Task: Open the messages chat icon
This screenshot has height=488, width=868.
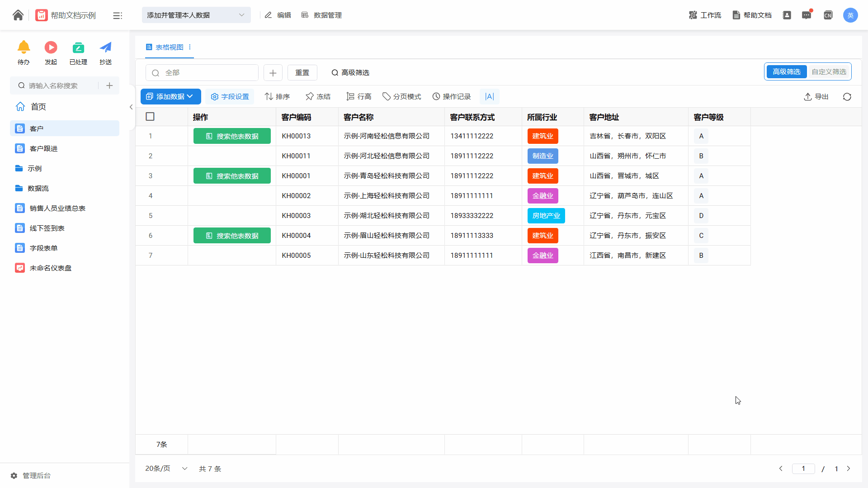Action: click(x=807, y=15)
